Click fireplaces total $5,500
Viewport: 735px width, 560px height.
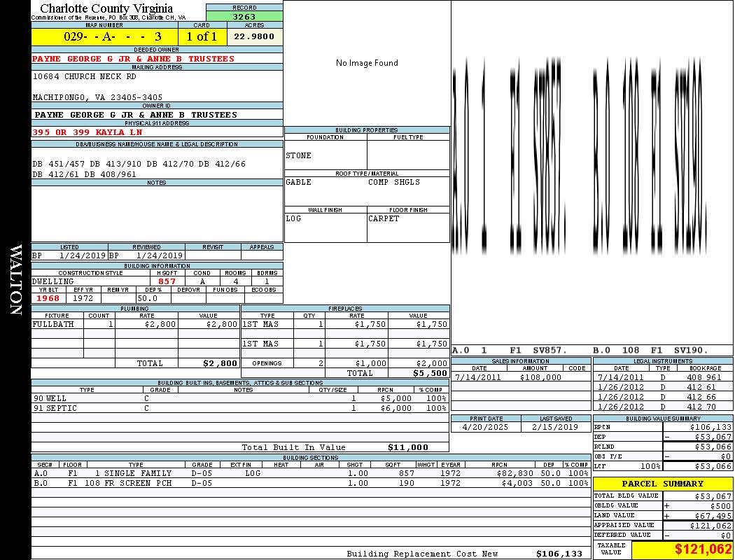430,374
